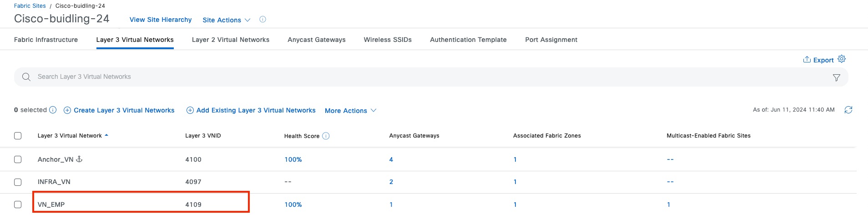Open the Port Assignment tab
Screen dimensions: 868x215
551,40
